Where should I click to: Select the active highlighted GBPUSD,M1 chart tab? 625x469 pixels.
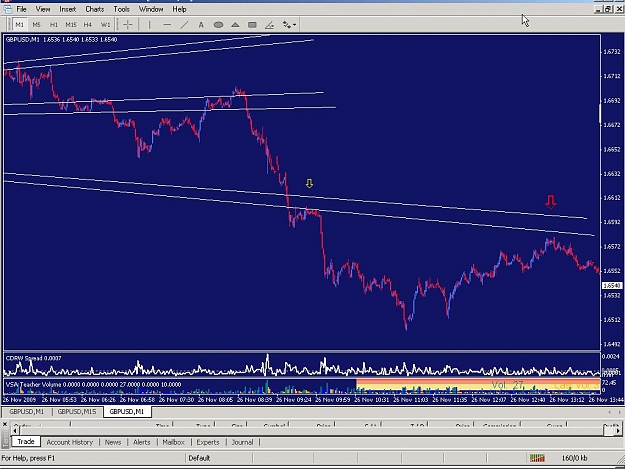tap(127, 412)
